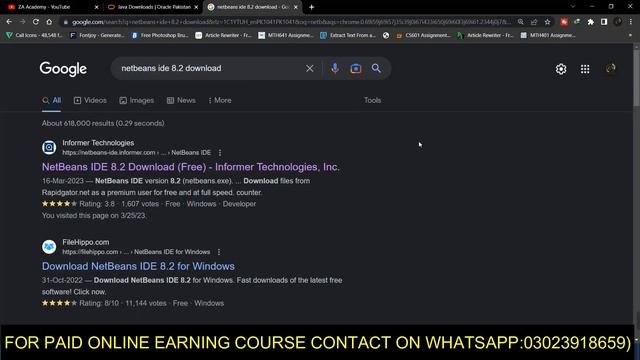Close the Java Downloads Oracle tab
Screen dimensions: 640x360
(x=196, y=7)
